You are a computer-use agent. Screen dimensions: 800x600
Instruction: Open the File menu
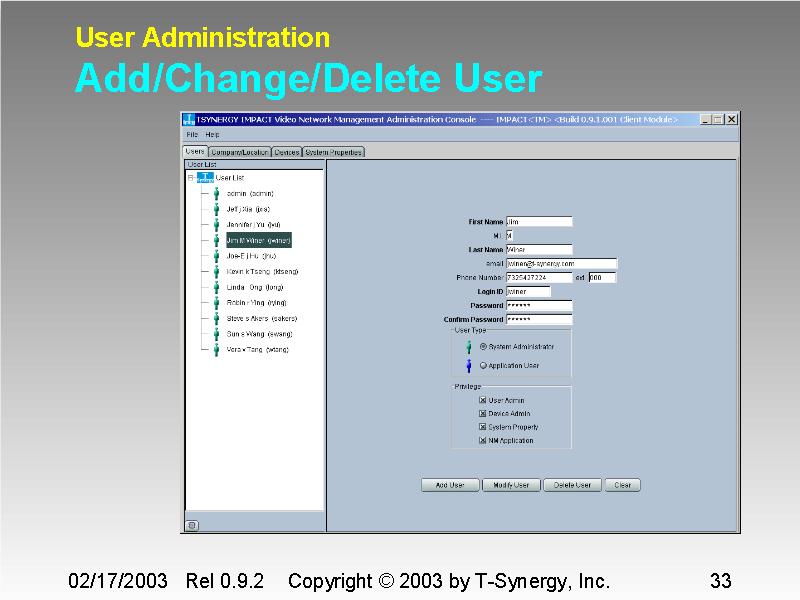click(x=192, y=133)
